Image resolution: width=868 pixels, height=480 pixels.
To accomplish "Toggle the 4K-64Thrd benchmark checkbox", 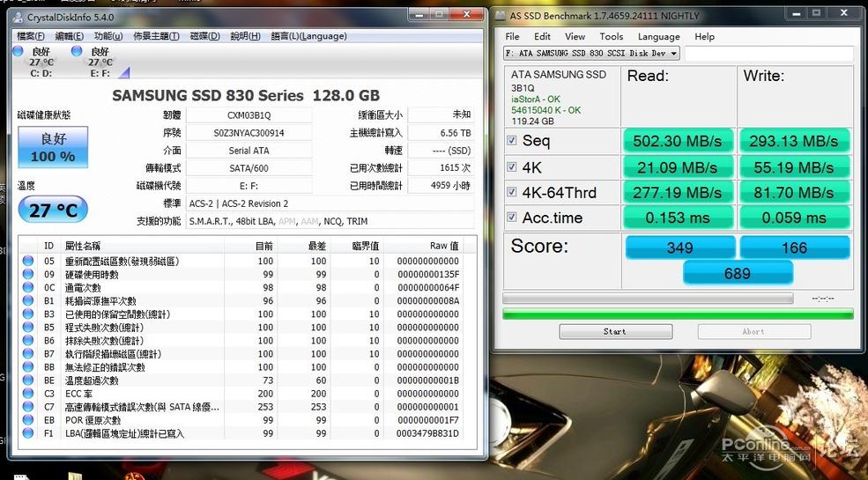I will coord(512,192).
